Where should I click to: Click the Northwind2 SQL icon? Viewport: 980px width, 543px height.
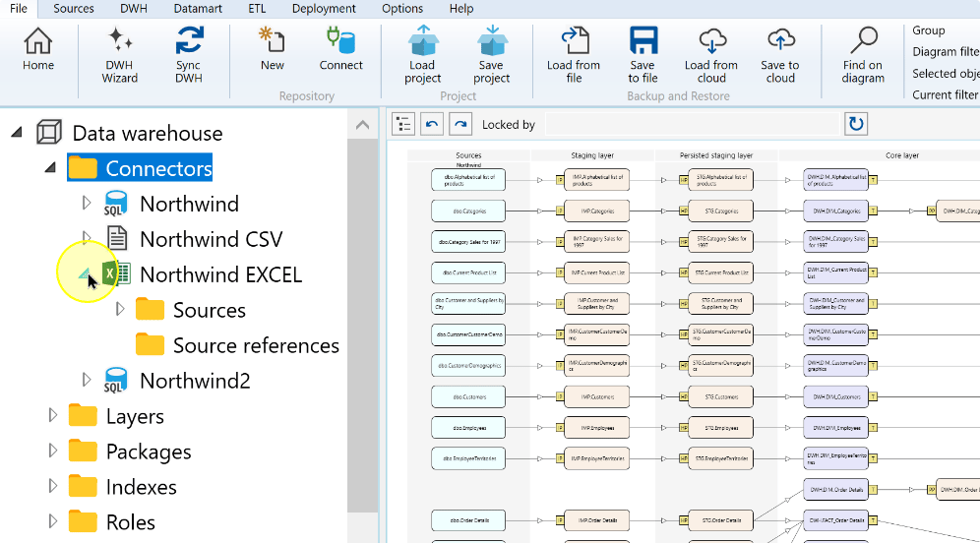coord(116,380)
